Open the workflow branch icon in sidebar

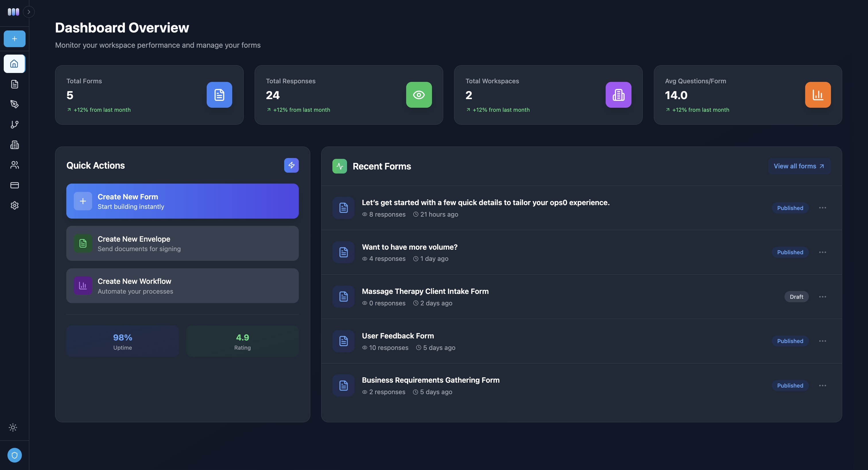pos(14,124)
